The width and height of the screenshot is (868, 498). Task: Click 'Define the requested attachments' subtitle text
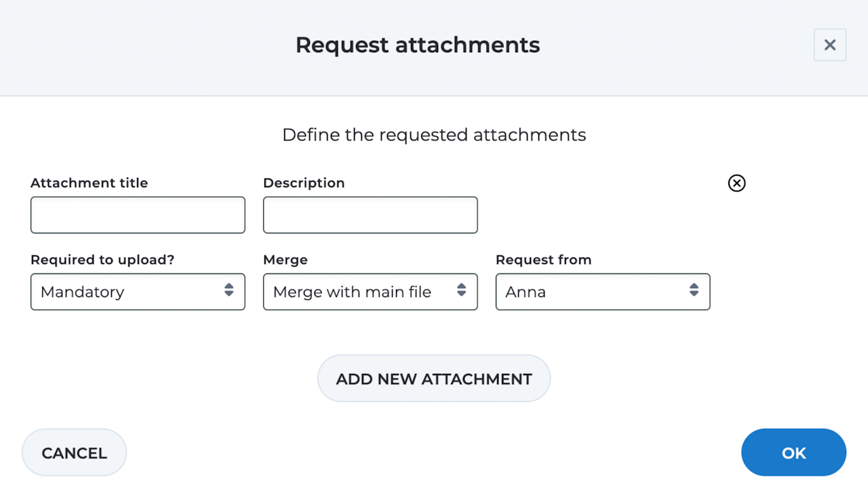[x=434, y=135]
